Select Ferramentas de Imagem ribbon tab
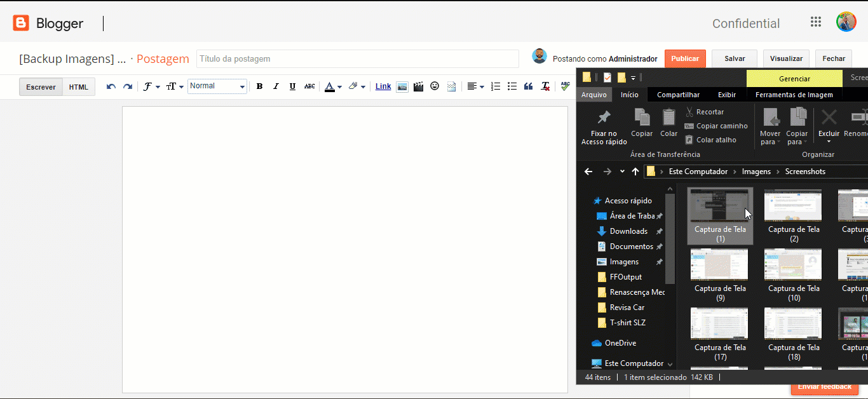This screenshot has width=868, height=399. click(x=794, y=95)
